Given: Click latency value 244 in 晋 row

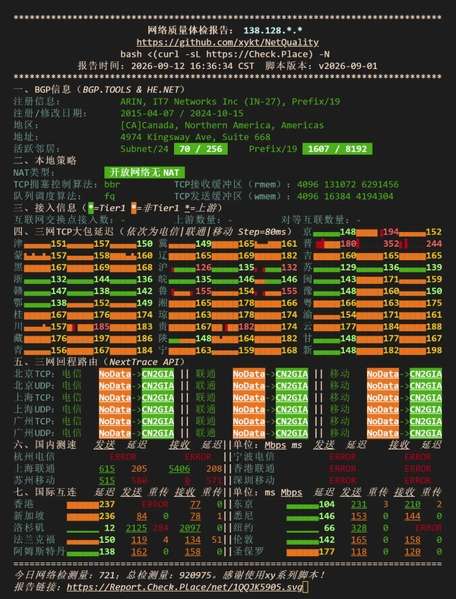Looking at the screenshot, I should pyautogui.click(x=433, y=243).
